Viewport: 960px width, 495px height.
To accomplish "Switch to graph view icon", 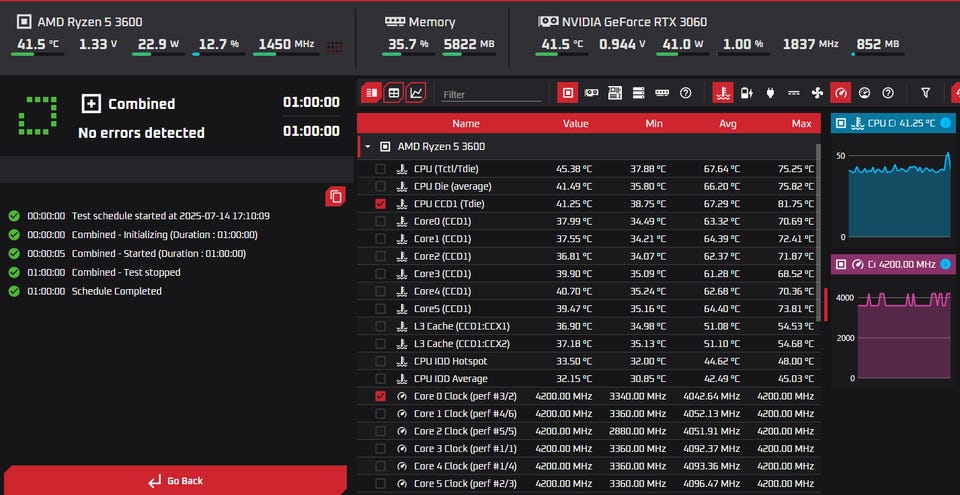I will click(416, 93).
